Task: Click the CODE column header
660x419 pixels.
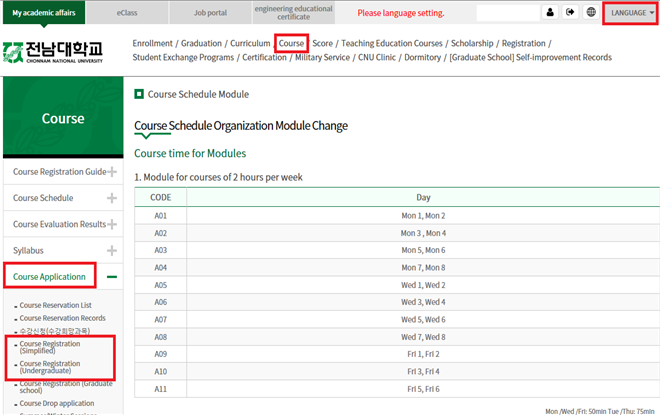Action: coord(160,197)
